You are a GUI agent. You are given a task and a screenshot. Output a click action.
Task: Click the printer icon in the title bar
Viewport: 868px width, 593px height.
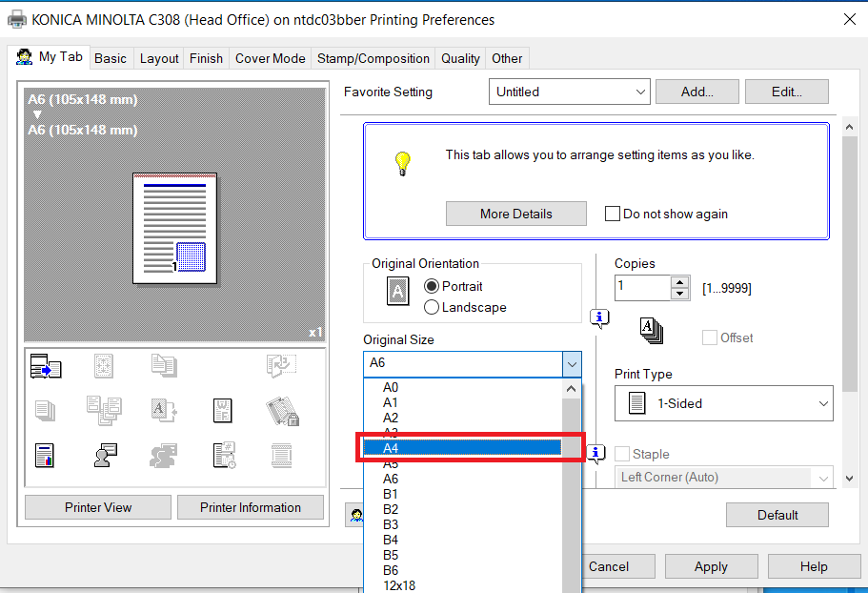17,19
